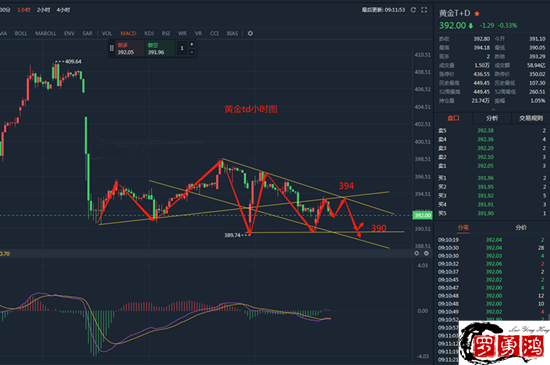This screenshot has height=365, width=550.
Task: Enable the BOLL overlay indicator
Action: click(21, 33)
